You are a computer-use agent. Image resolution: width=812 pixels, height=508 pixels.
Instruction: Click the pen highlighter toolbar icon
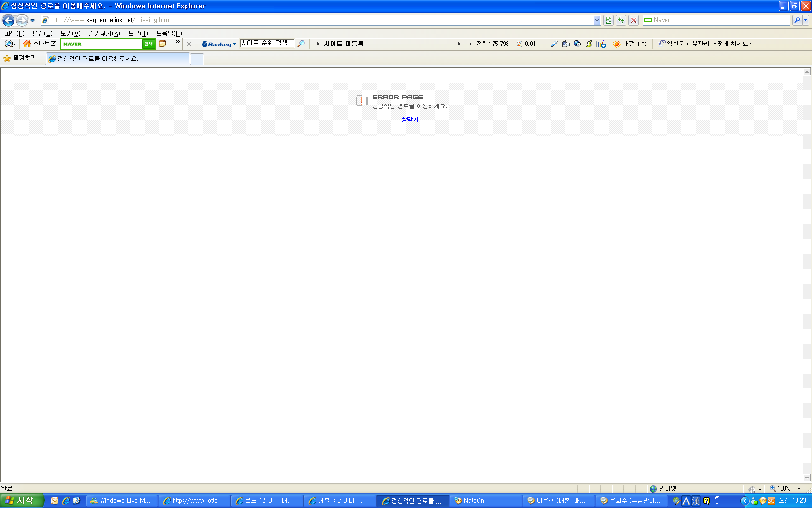coord(554,44)
